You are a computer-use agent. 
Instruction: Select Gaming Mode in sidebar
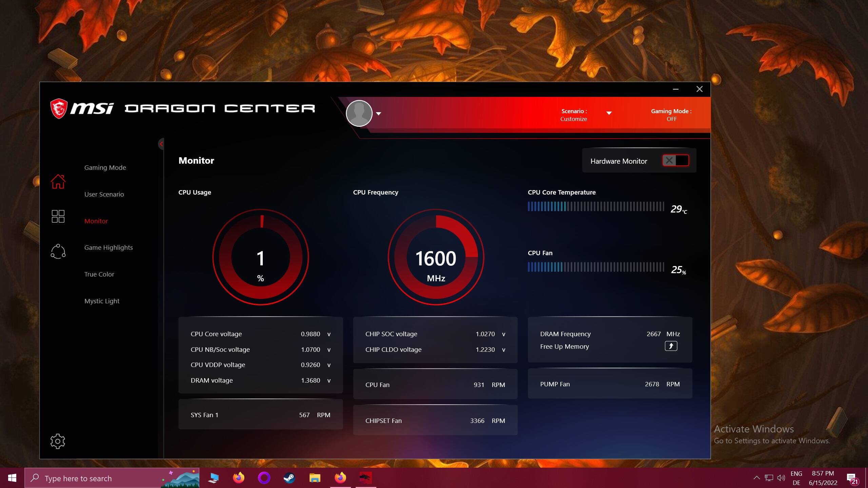pyautogui.click(x=105, y=167)
